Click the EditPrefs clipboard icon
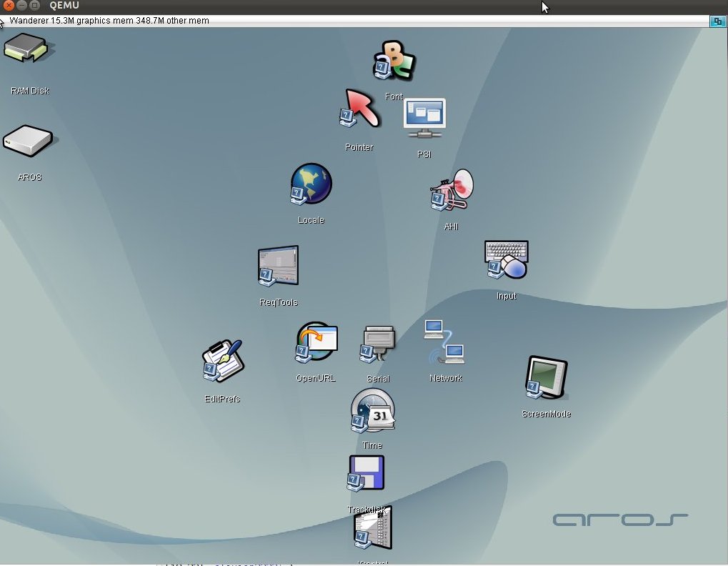This screenshot has width=728, height=566. 222,362
